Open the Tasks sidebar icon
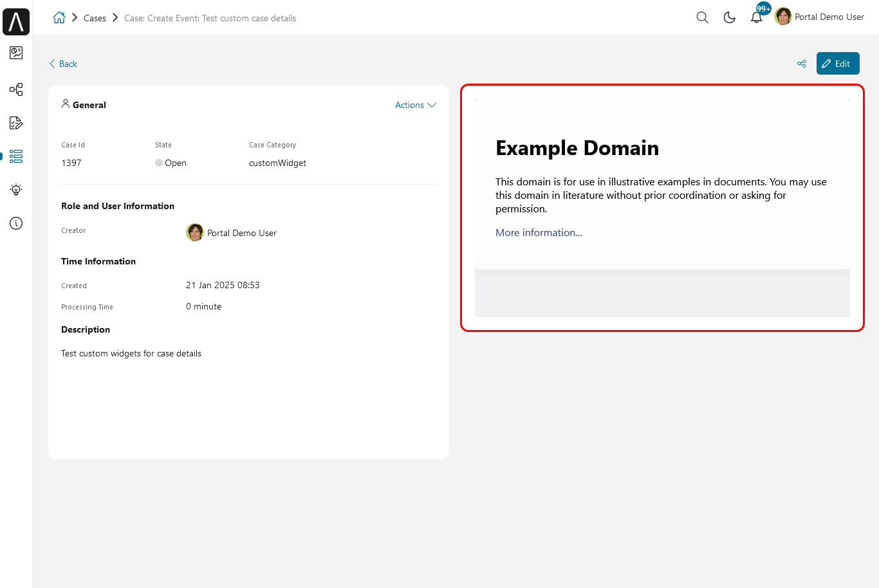The height and width of the screenshot is (588, 879). [16, 123]
